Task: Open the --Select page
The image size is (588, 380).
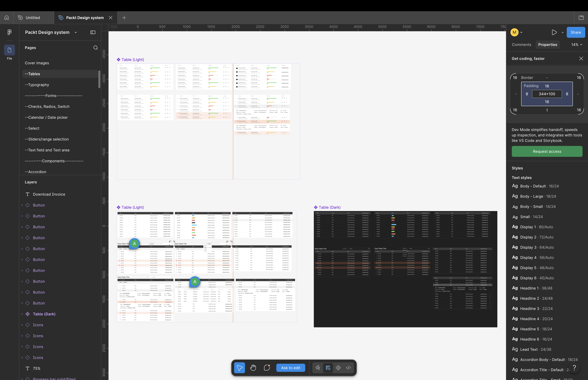Action: tap(32, 128)
